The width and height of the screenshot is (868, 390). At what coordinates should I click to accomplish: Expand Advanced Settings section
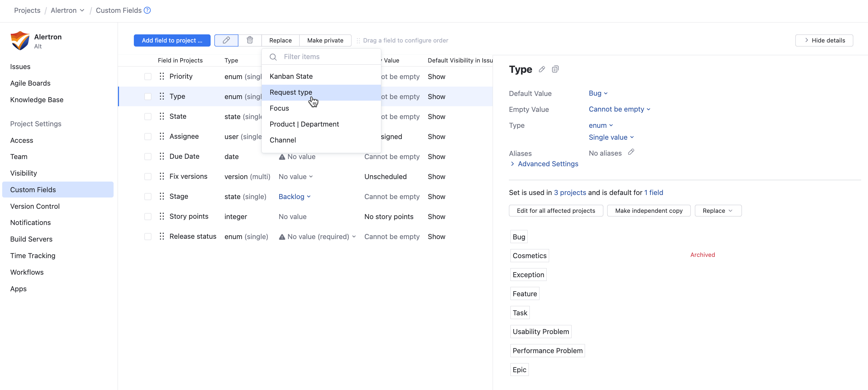pyautogui.click(x=548, y=164)
